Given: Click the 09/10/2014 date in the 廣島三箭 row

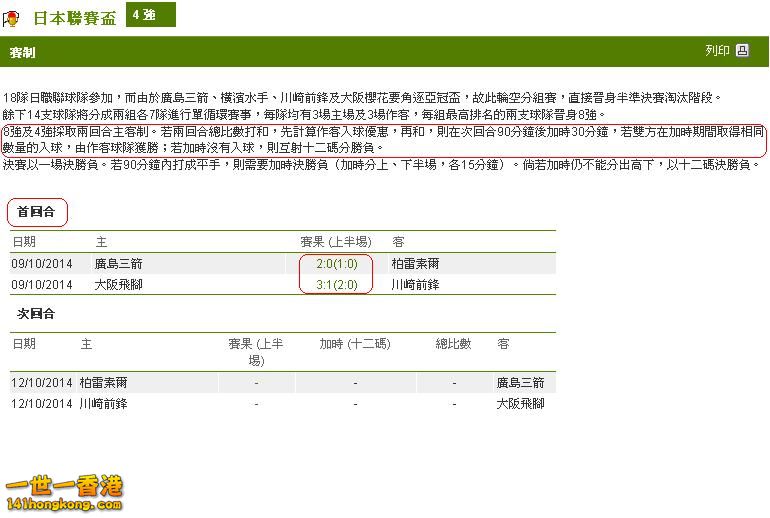Looking at the screenshot, I should 42,264.
